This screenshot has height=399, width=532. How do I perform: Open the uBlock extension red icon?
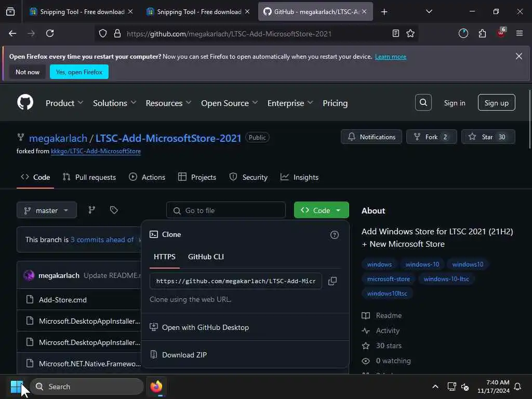(x=501, y=33)
